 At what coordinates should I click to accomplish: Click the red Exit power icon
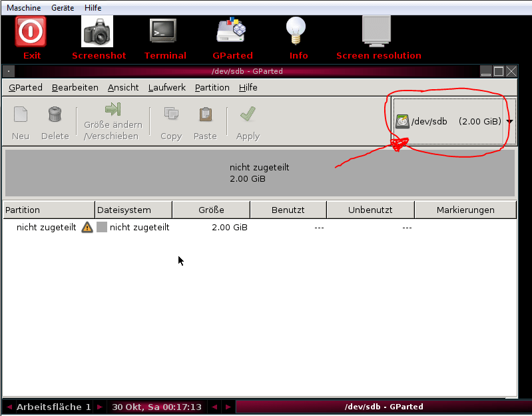(31, 31)
